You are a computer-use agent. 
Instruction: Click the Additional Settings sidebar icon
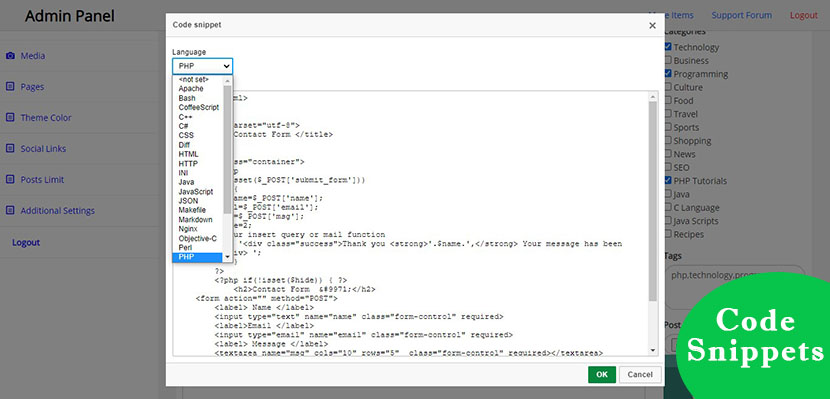click(10, 211)
